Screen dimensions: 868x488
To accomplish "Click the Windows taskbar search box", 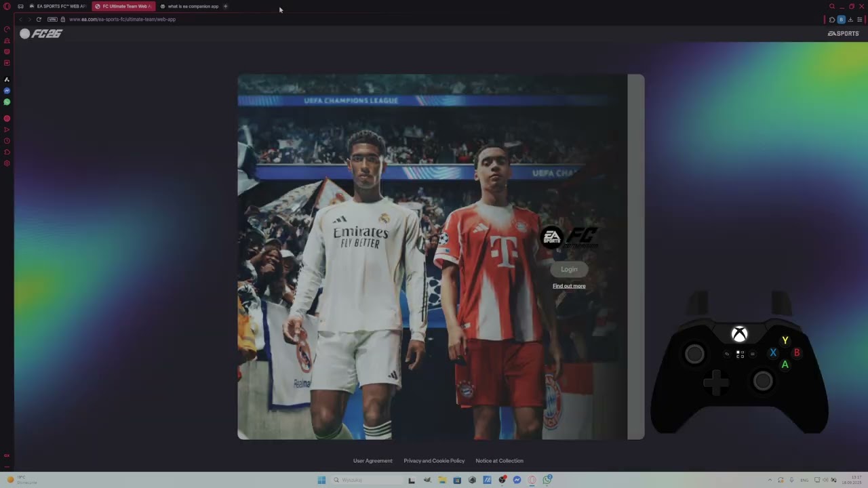I will point(367,480).
